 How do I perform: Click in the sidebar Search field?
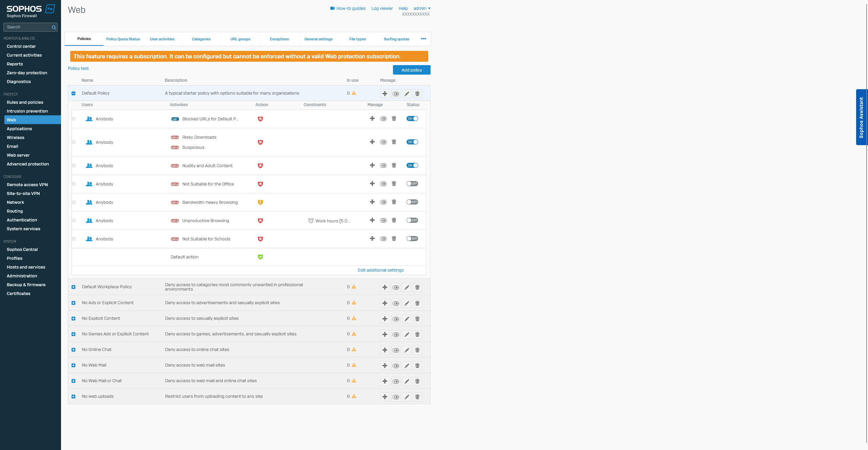pos(31,27)
